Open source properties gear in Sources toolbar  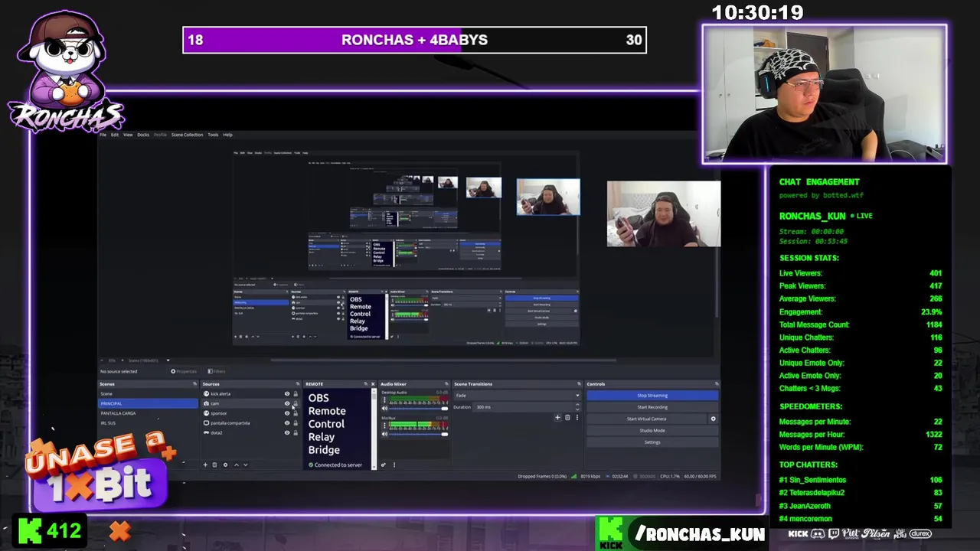[225, 465]
